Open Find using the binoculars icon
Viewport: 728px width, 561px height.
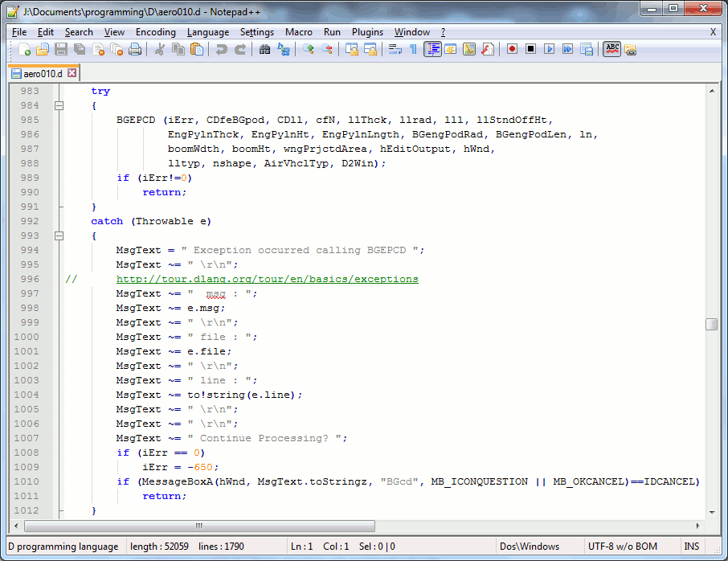click(x=265, y=50)
